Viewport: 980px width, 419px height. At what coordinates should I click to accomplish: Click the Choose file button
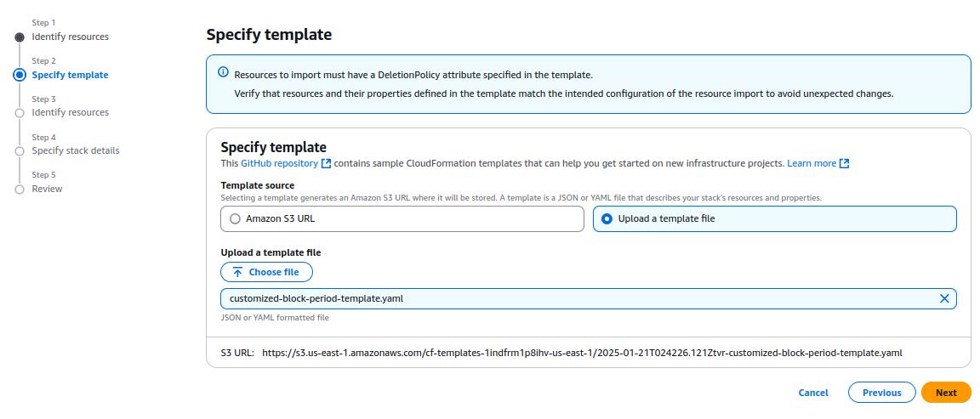pos(266,272)
